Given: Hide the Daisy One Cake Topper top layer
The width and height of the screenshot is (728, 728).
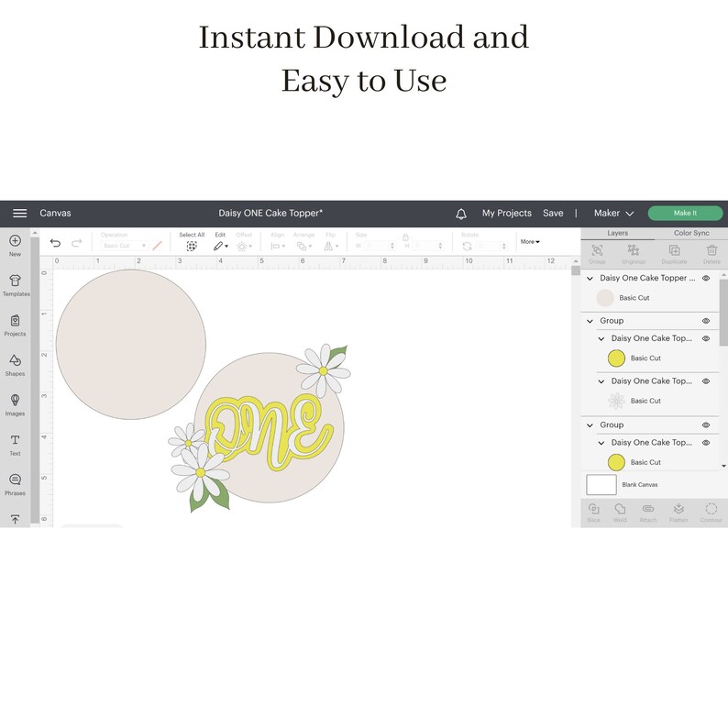Looking at the screenshot, I should (706, 278).
